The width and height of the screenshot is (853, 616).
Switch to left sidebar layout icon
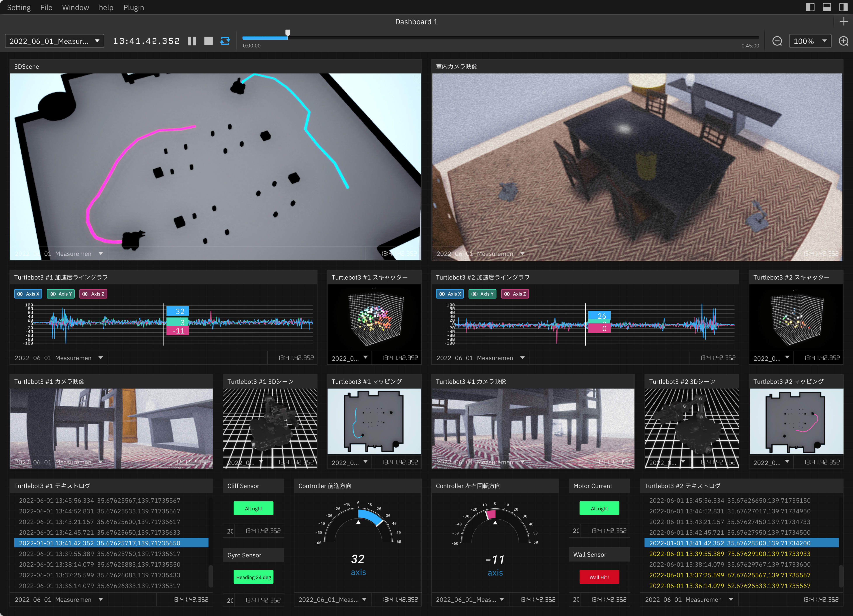810,7
